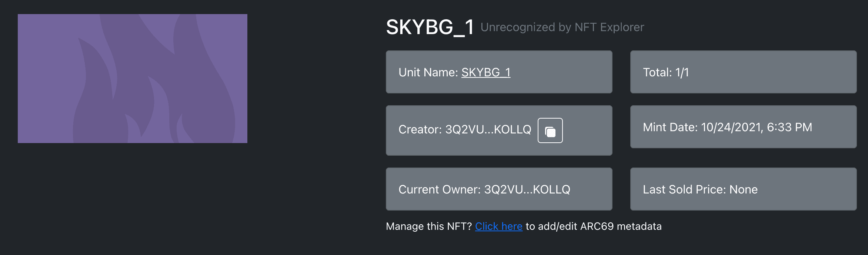Viewport: 868px width, 255px height.
Task: Select the SKYBG_1 title heading
Action: click(430, 27)
